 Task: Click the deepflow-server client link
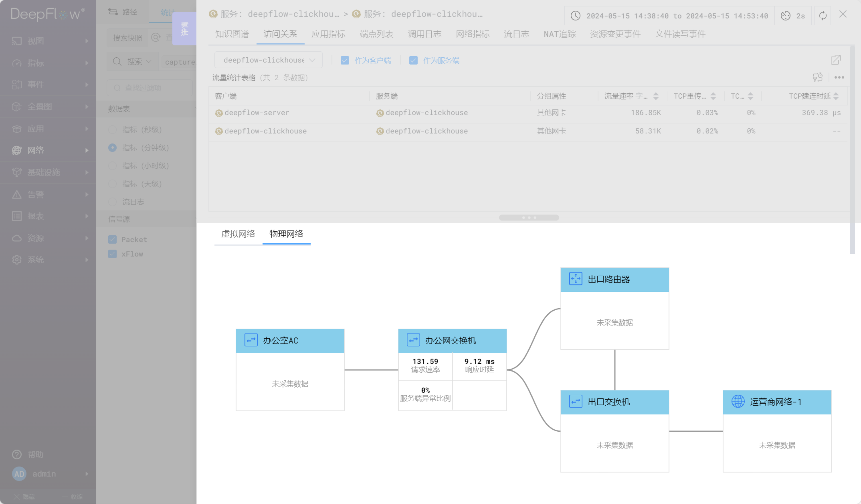257,113
